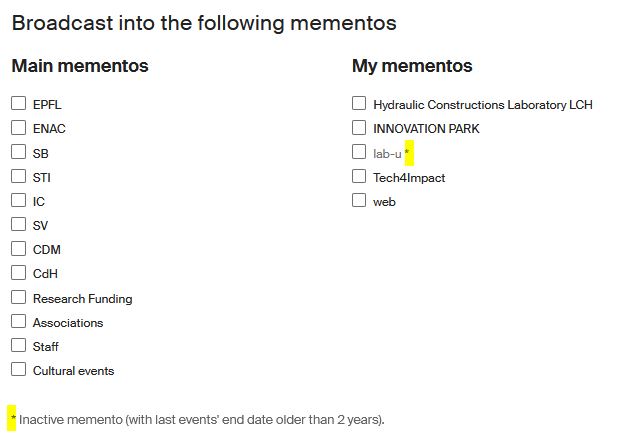Click the Tech4Impact label text
Image resolution: width=627 pixels, height=436 pixels.
coord(409,178)
